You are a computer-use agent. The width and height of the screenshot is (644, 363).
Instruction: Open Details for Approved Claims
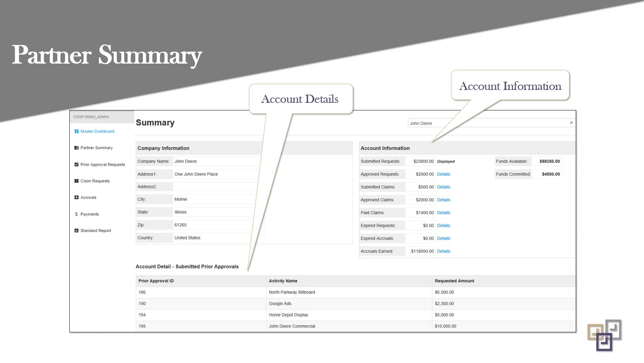(443, 199)
